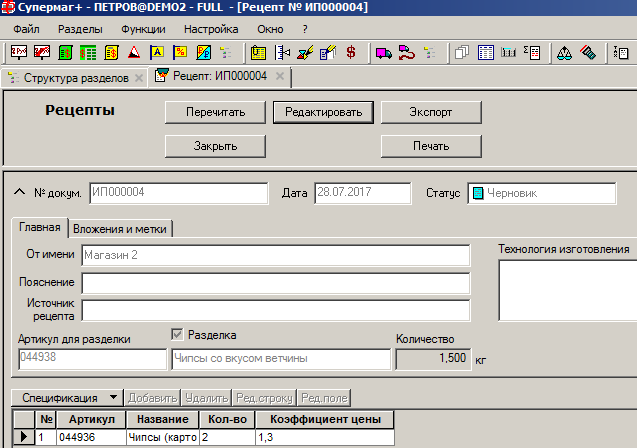Open the Вложения и метки tab
Viewport: 637px width, 448px height.
click(120, 229)
